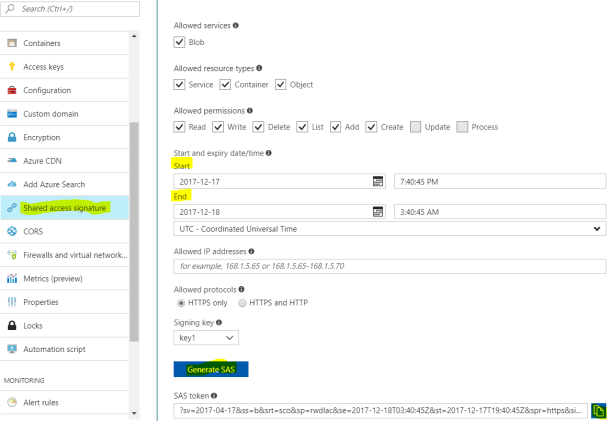Click the Custom domain icon
The width and height of the screenshot is (611, 421).
coord(12,114)
